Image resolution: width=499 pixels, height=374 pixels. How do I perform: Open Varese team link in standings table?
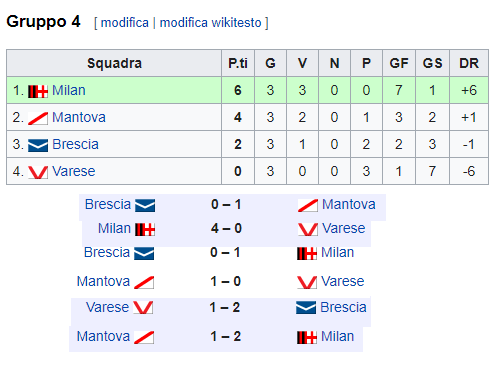click(x=74, y=171)
